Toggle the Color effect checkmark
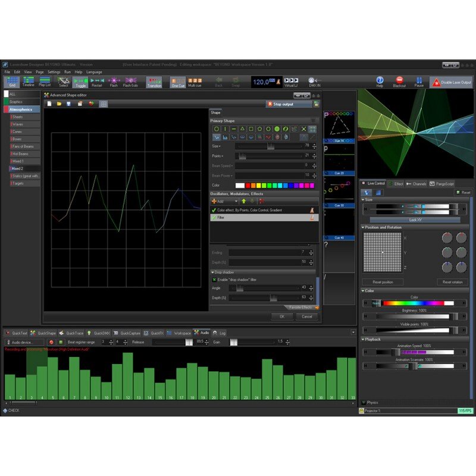 pos(214,210)
